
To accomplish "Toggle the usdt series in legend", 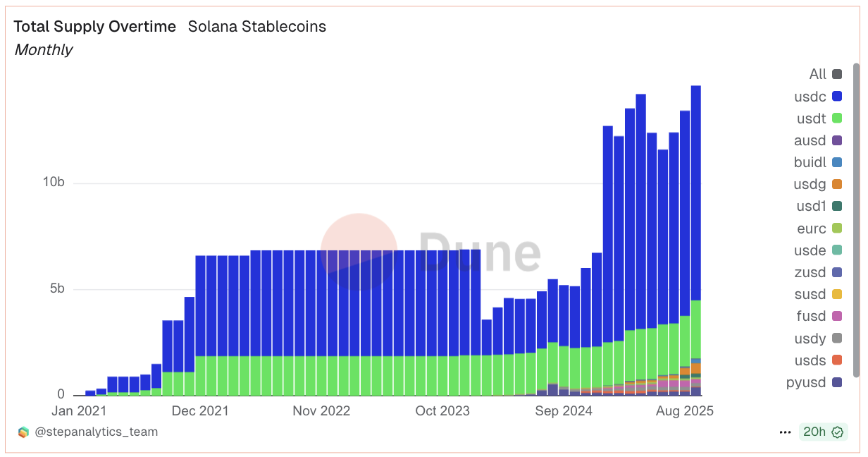I will pyautogui.click(x=837, y=118).
